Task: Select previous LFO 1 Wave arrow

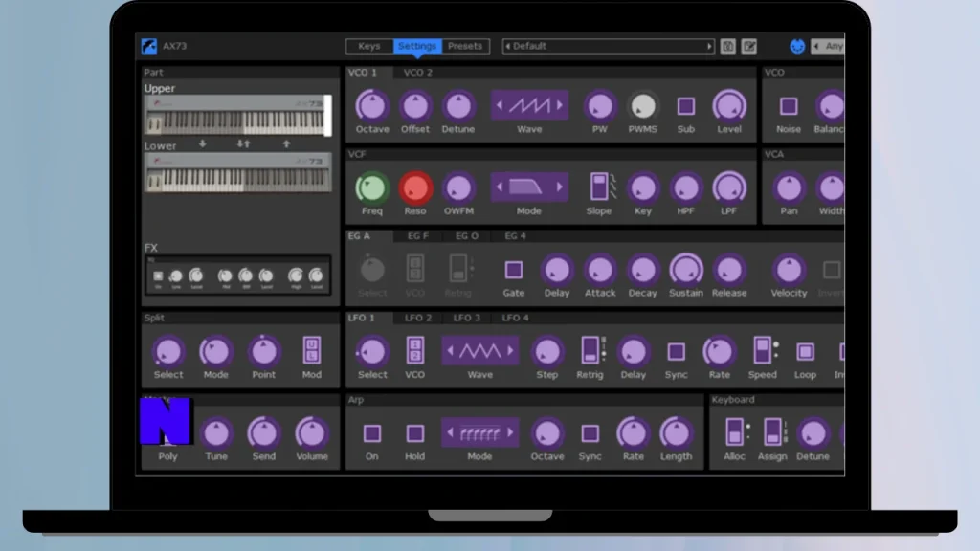Action: coord(450,350)
